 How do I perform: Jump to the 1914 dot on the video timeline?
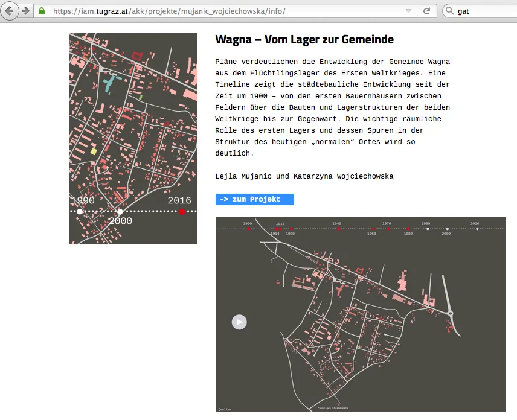[276, 229]
